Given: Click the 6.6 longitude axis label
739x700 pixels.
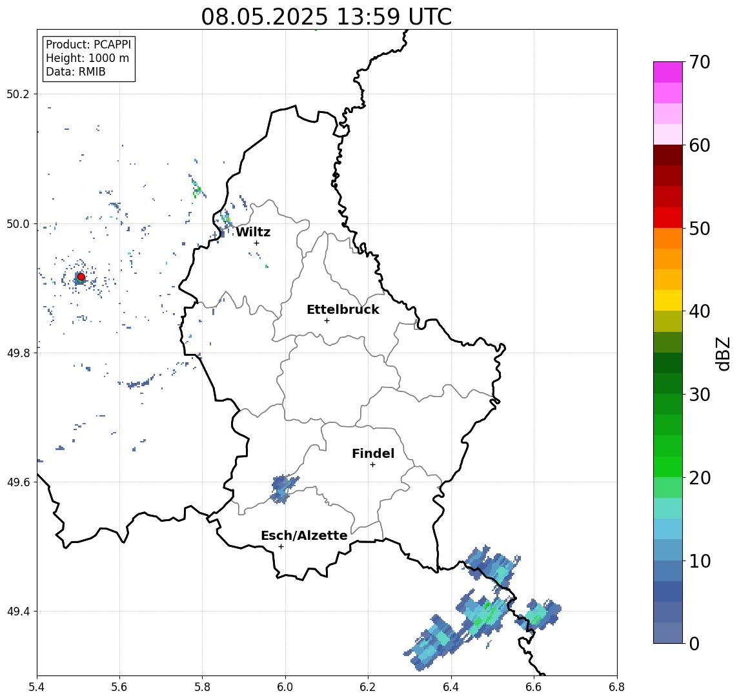Looking at the screenshot, I should pos(534,687).
